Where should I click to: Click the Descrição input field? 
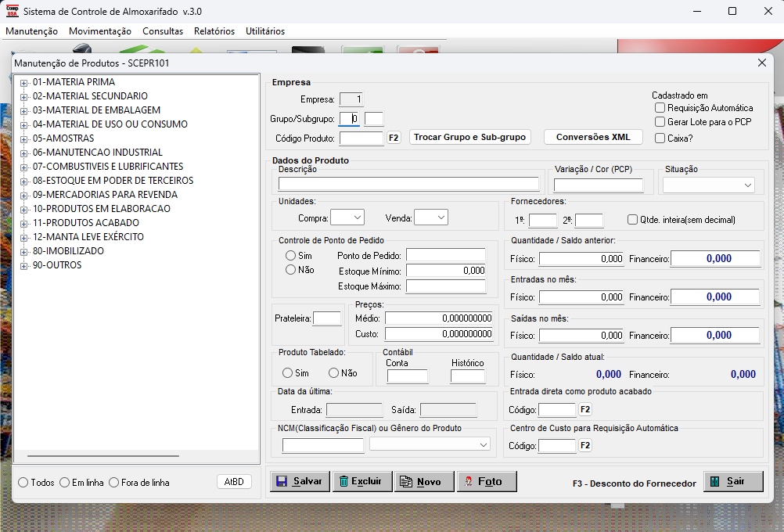[408, 184]
